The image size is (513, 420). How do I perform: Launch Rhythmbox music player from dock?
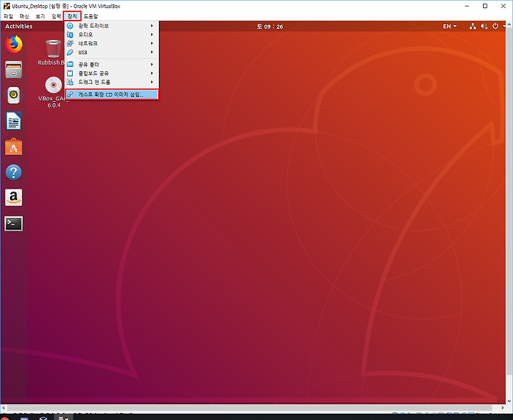click(14, 95)
